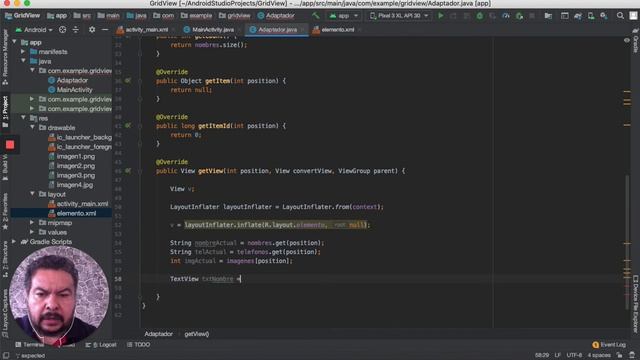The image size is (640, 360).
Task: Collapse the drawable folder arrow
Action: (x=32, y=127)
